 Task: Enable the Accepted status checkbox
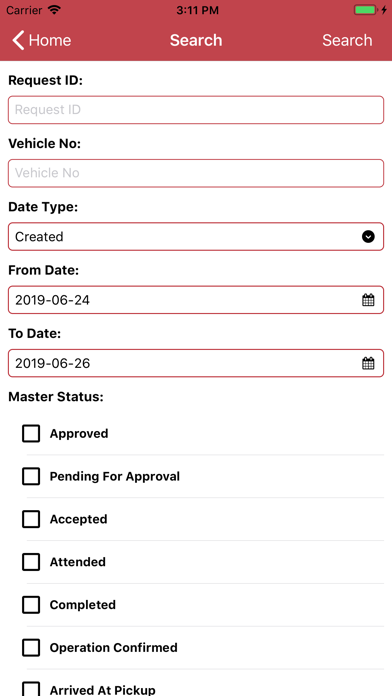click(31, 519)
